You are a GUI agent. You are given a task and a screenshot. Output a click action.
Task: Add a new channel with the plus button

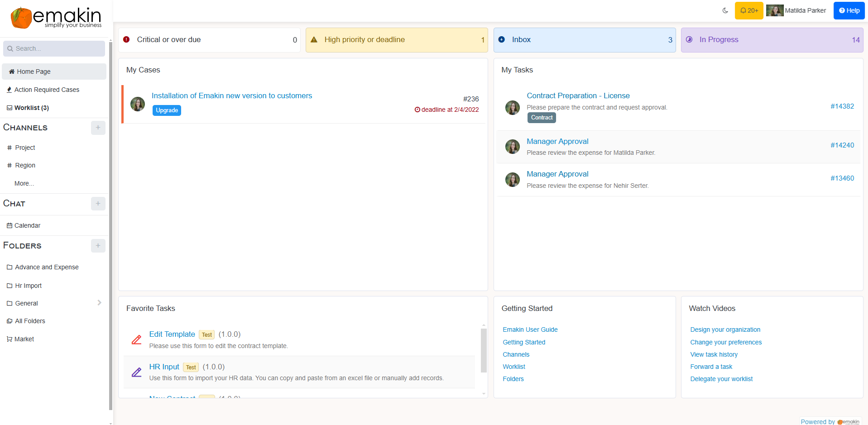click(98, 128)
